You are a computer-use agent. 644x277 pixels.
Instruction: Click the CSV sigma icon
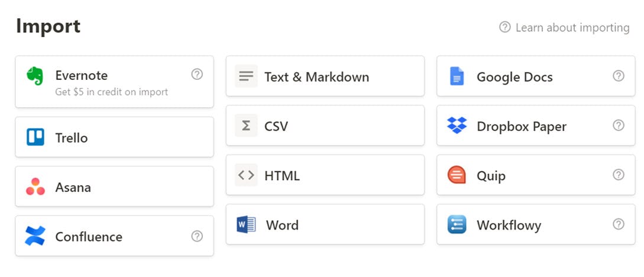click(x=246, y=125)
